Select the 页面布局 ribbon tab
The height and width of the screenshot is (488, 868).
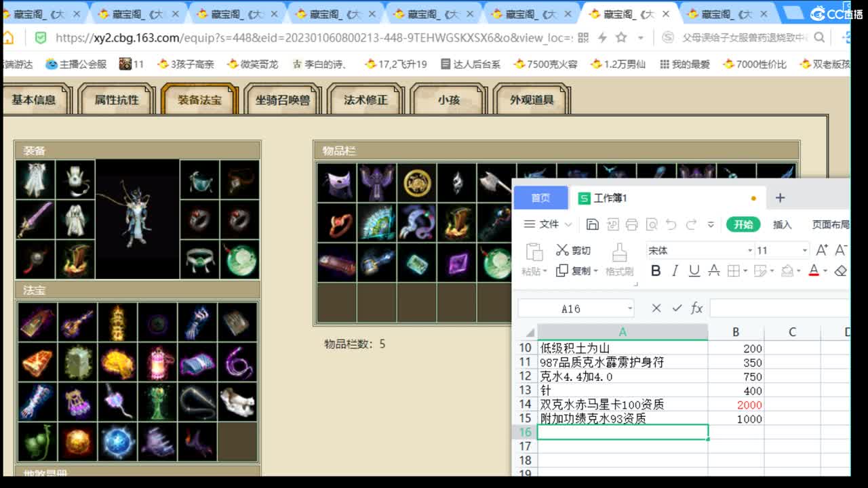point(831,224)
